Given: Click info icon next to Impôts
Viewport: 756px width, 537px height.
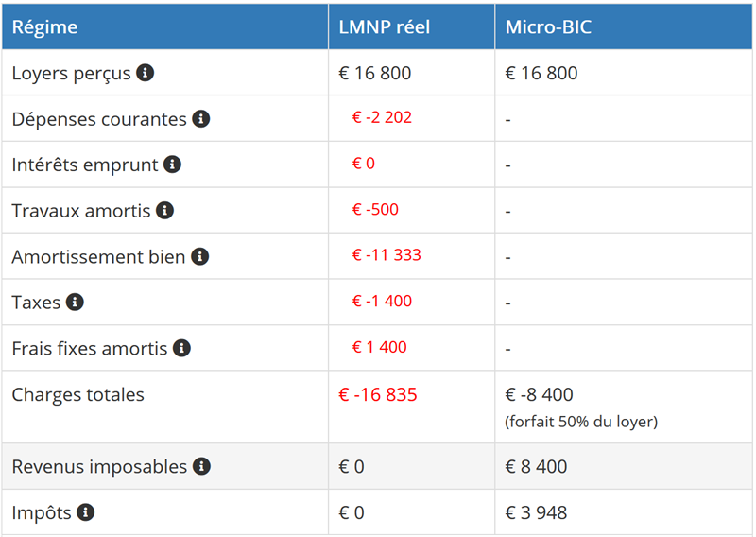Looking at the screenshot, I should 85,512.
